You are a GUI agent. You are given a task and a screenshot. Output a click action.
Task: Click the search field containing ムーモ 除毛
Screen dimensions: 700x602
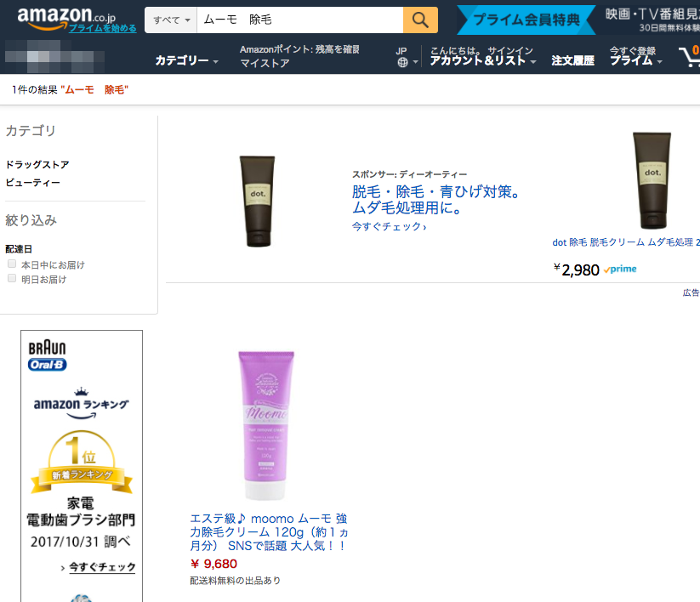pos(300,20)
